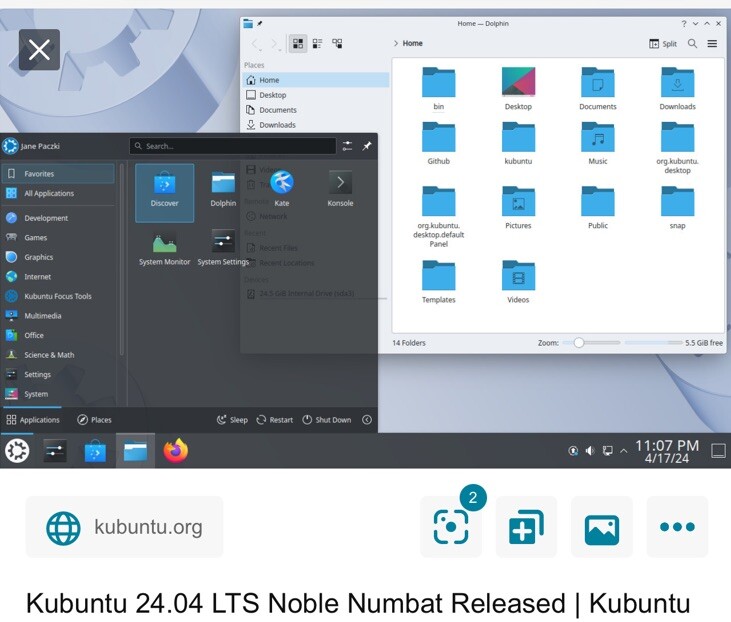
Task: Select the Github folder
Action: 439,144
